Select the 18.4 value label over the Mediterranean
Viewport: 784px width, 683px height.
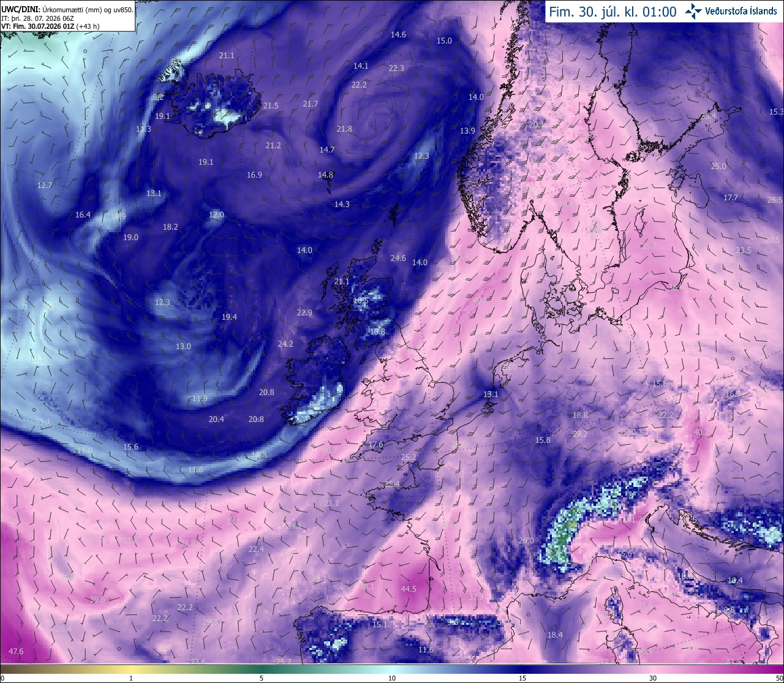pos(555,635)
